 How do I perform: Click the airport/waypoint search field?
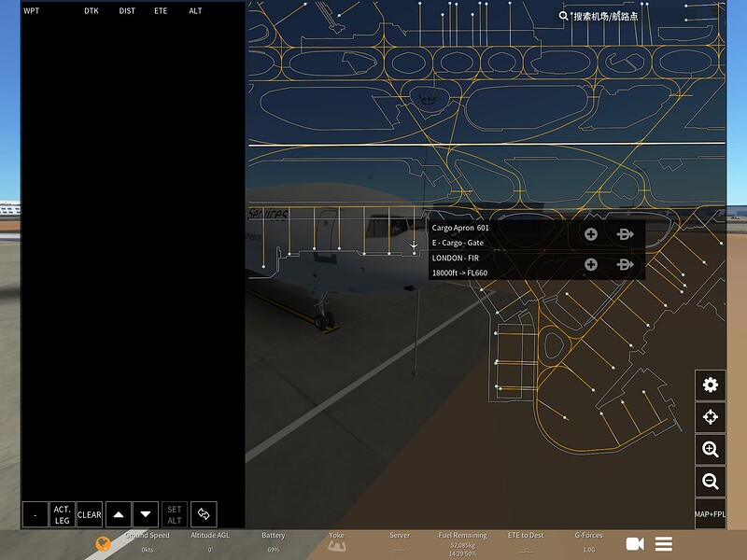(605, 16)
